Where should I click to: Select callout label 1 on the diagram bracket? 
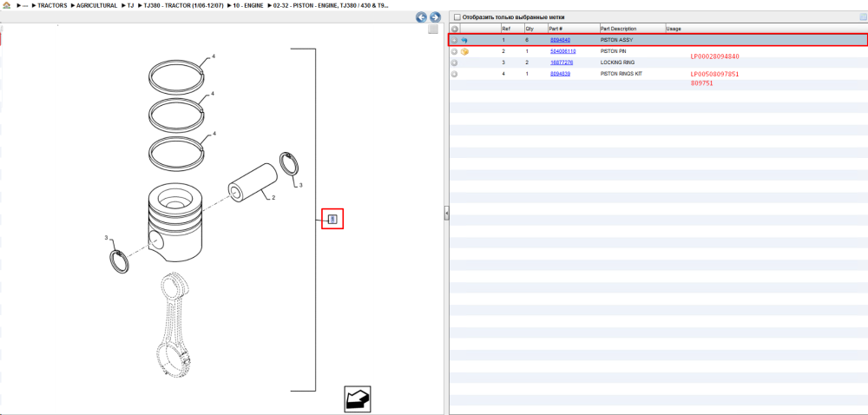click(x=332, y=219)
